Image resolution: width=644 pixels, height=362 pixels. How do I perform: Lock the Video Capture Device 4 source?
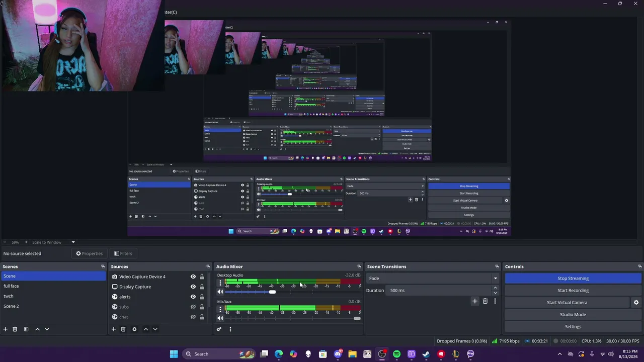[202, 277]
